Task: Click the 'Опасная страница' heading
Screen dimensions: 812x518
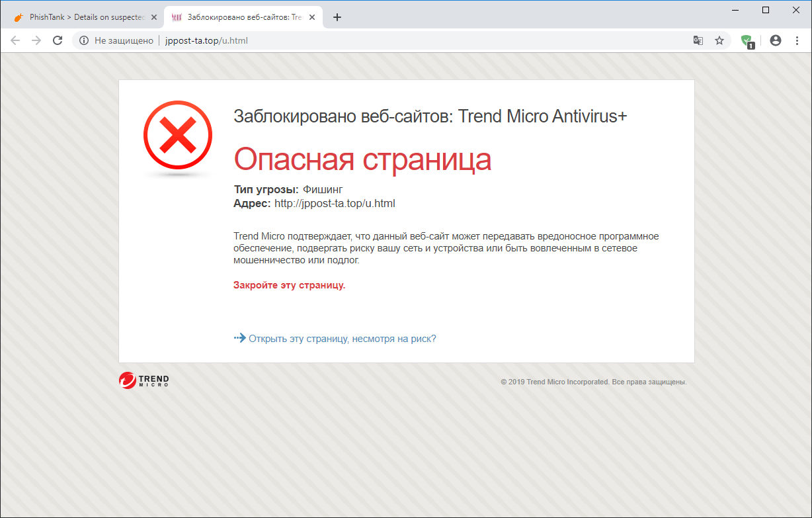Action: pyautogui.click(x=363, y=159)
